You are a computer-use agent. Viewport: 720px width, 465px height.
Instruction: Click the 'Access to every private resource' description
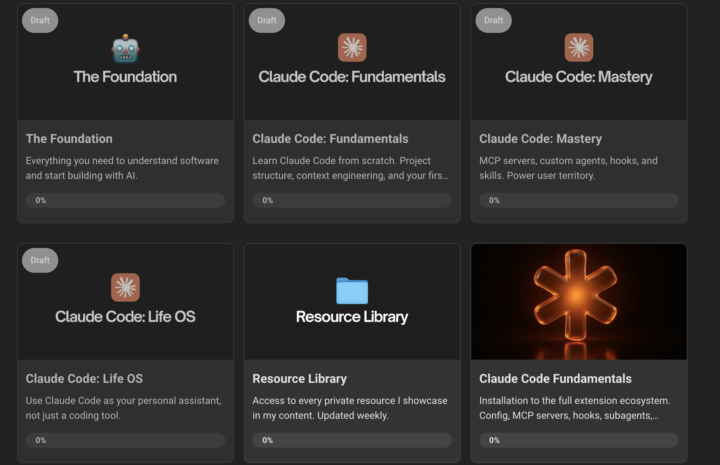(350, 408)
